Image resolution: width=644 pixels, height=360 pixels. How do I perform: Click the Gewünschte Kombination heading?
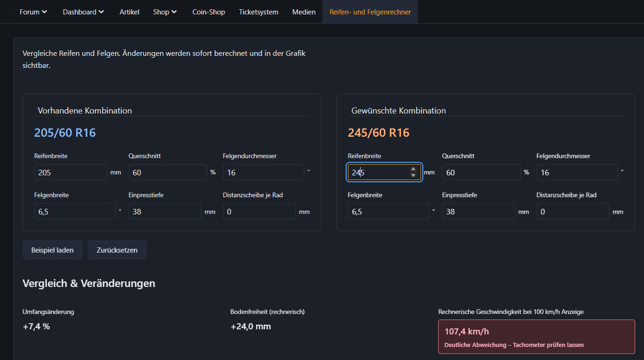[399, 111]
